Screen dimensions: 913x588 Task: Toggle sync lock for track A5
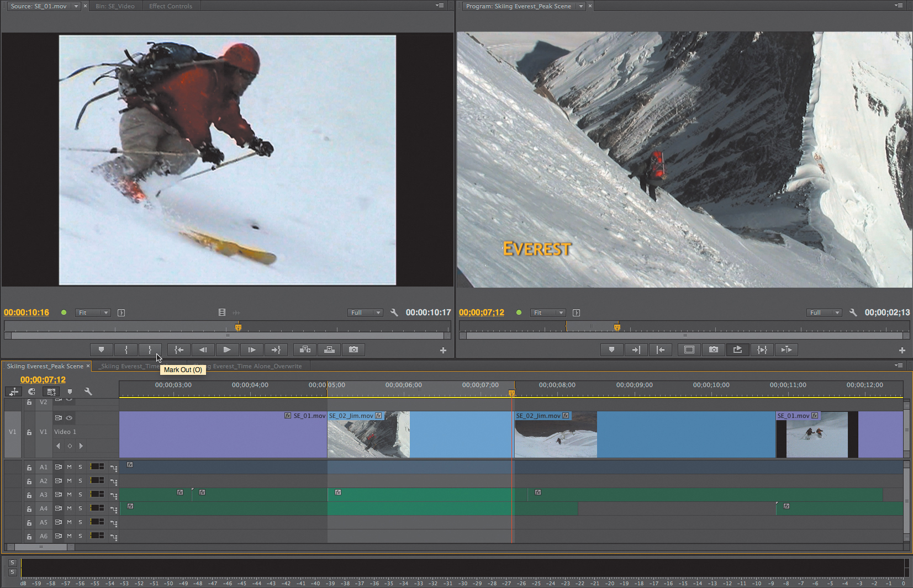58,522
